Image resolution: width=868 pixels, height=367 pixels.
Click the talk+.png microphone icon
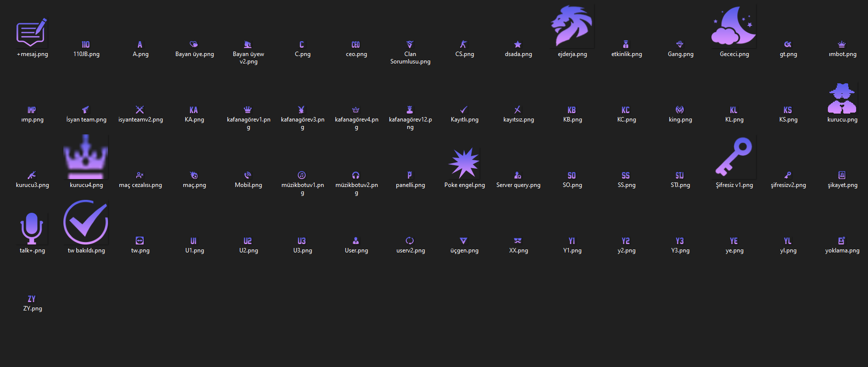[32, 228]
